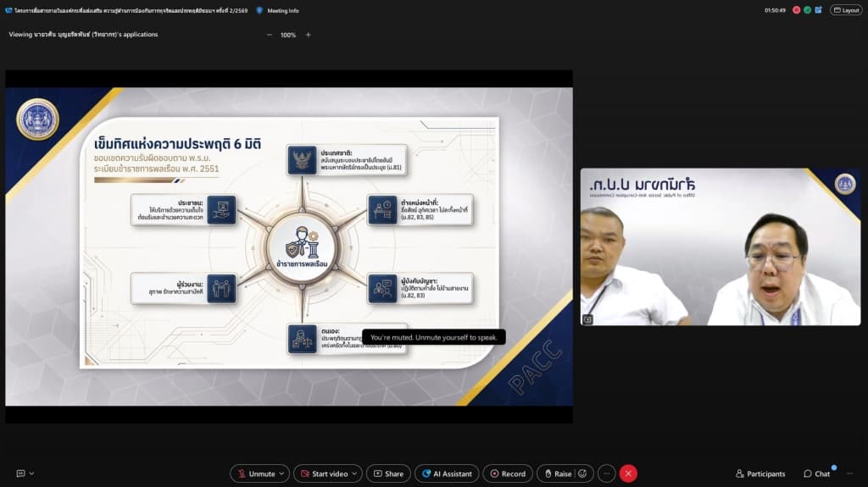Open video options arrow beside Start video
This screenshot has height=487, width=868.
click(355, 473)
